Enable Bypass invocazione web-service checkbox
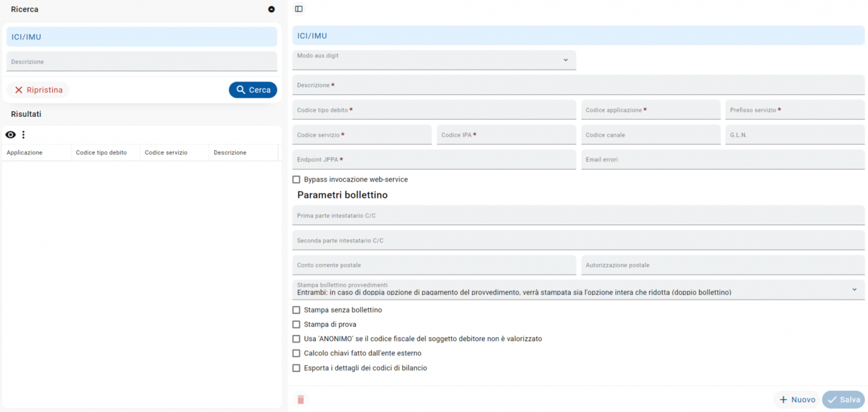The width and height of the screenshot is (868, 412). click(x=296, y=179)
